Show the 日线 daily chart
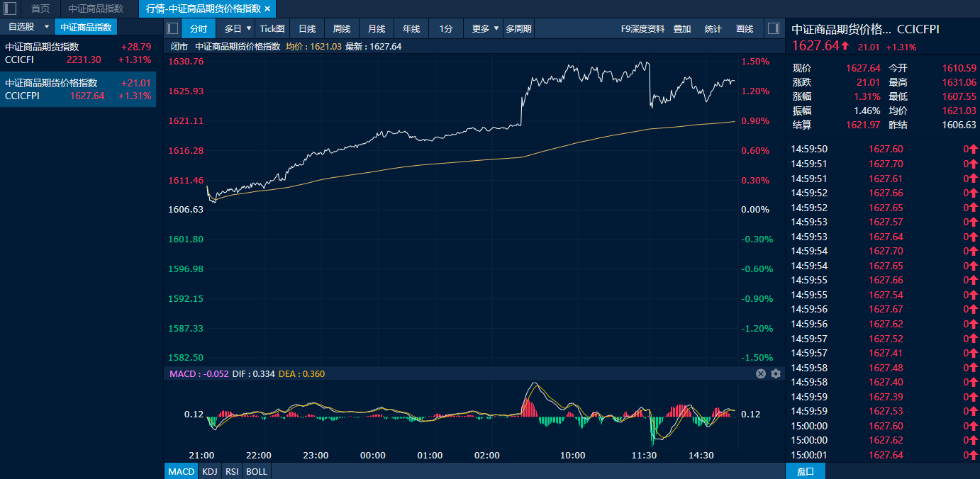 [x=307, y=28]
